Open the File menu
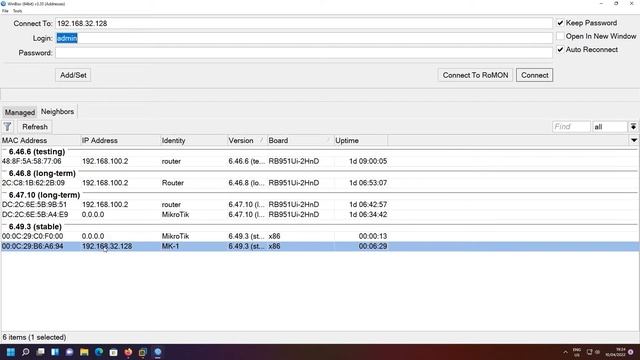The height and width of the screenshot is (360, 640). pos(5,11)
